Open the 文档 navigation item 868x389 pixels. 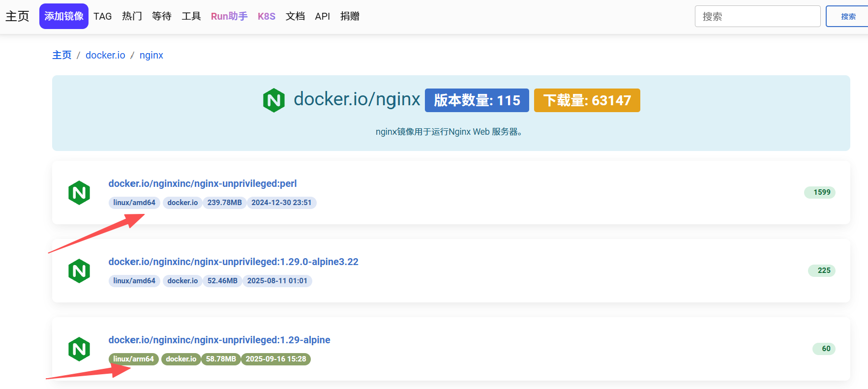tap(295, 16)
